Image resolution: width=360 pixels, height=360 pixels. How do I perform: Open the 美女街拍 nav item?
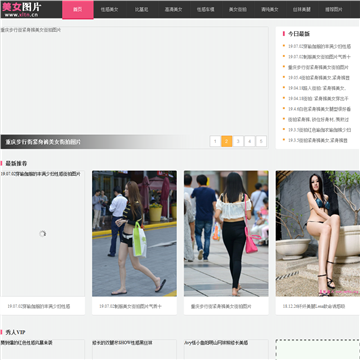click(x=238, y=10)
